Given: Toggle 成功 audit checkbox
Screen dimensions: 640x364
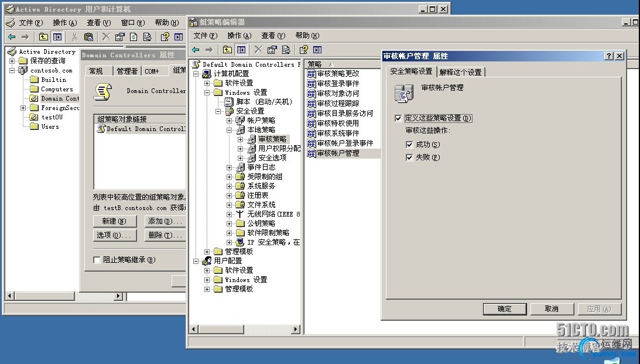Looking at the screenshot, I should pos(409,145).
